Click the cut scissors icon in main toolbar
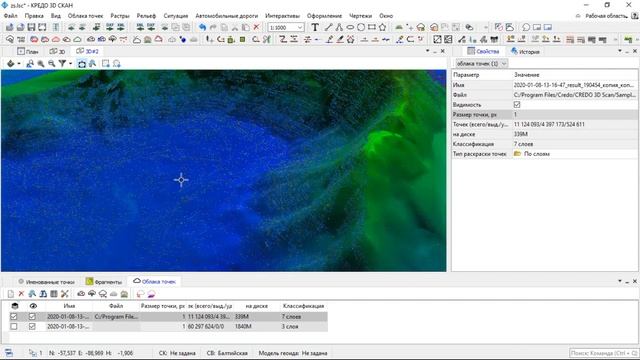The height and width of the screenshot is (360, 640). pos(235,27)
